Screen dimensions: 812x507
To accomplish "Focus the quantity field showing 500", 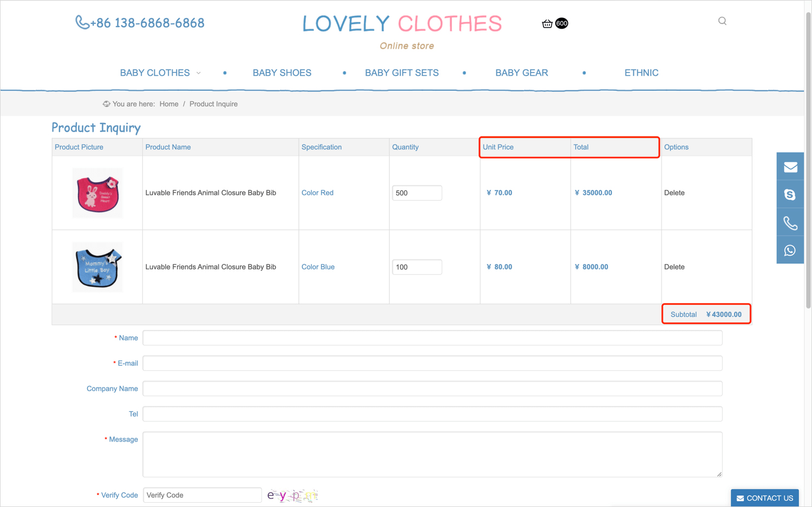I will point(416,193).
